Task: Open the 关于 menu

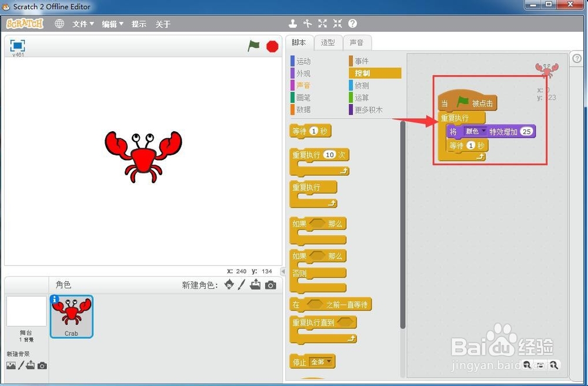Action: [x=163, y=24]
